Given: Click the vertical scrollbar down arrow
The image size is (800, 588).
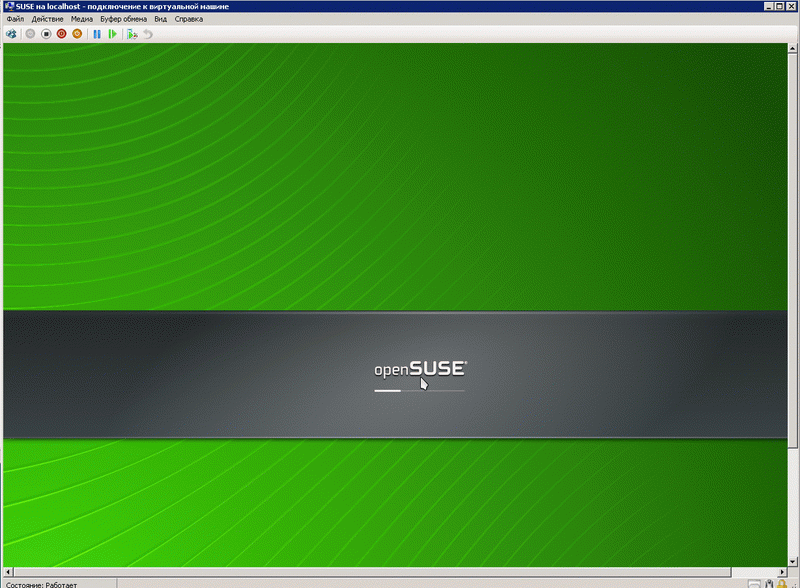Looking at the screenshot, I should (x=792, y=562).
